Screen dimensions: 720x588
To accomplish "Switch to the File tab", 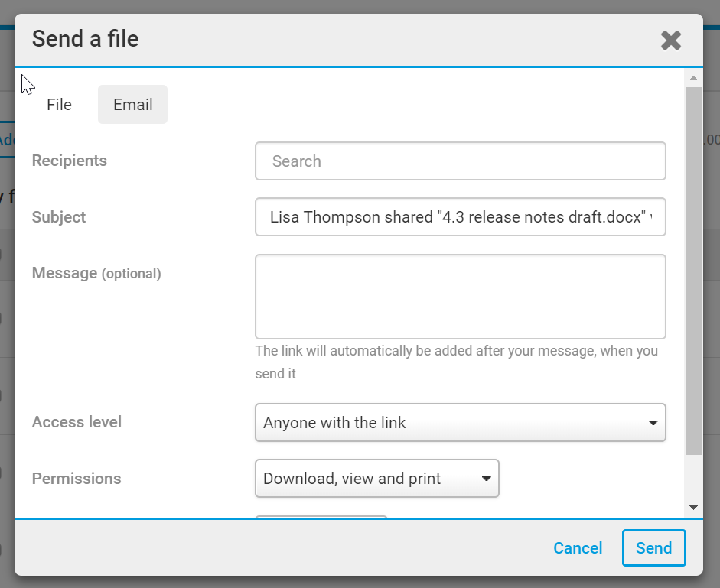I will pyautogui.click(x=59, y=105).
